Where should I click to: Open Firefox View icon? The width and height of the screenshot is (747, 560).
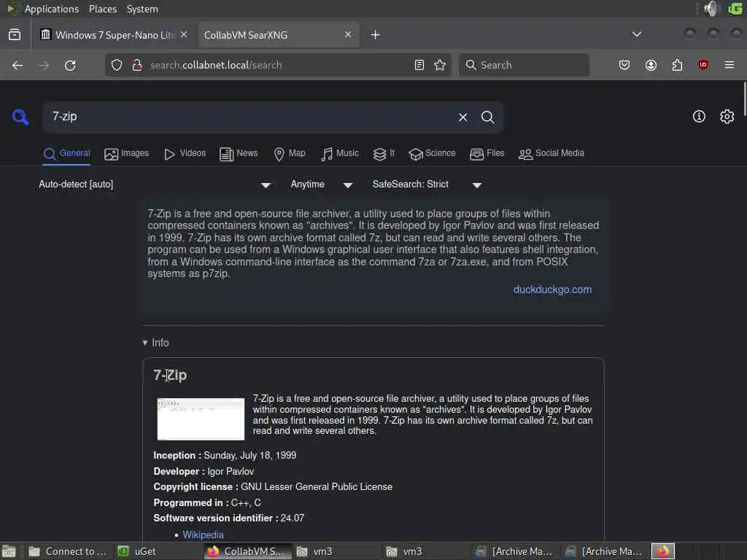point(15,35)
